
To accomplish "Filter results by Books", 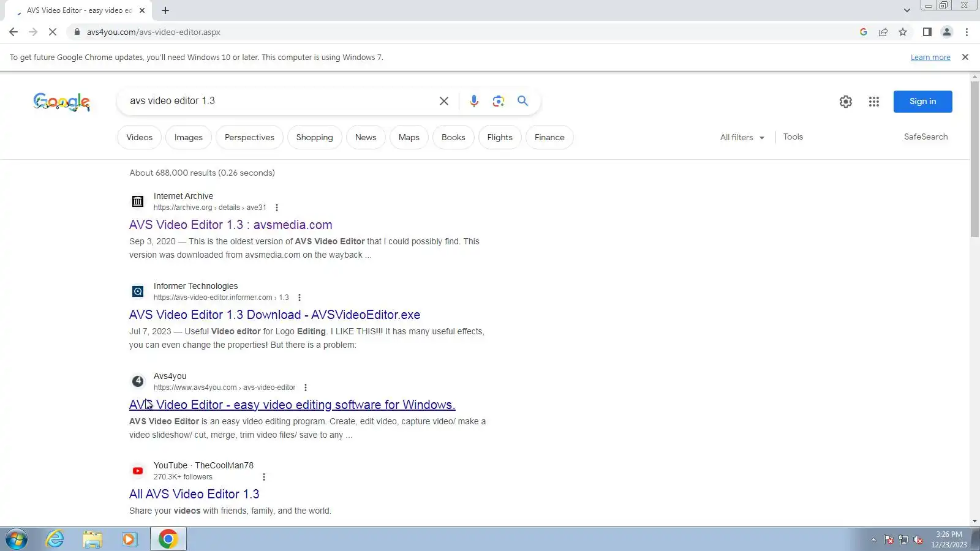I will 453,137.
